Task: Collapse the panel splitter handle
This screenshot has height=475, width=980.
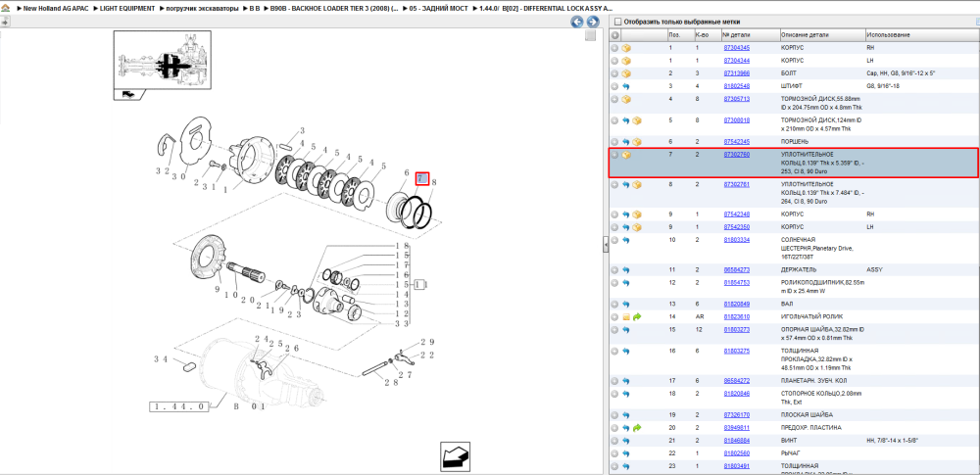Action: [x=606, y=245]
